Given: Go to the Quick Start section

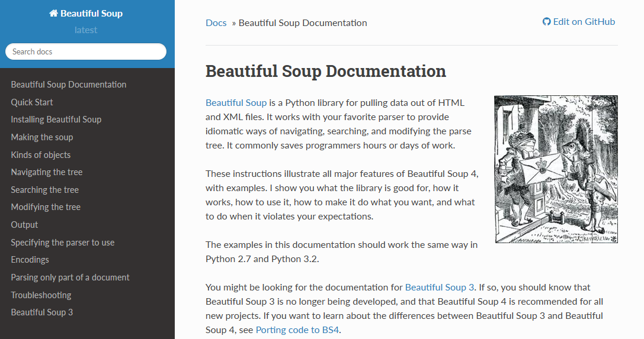Looking at the screenshot, I should click(32, 102).
